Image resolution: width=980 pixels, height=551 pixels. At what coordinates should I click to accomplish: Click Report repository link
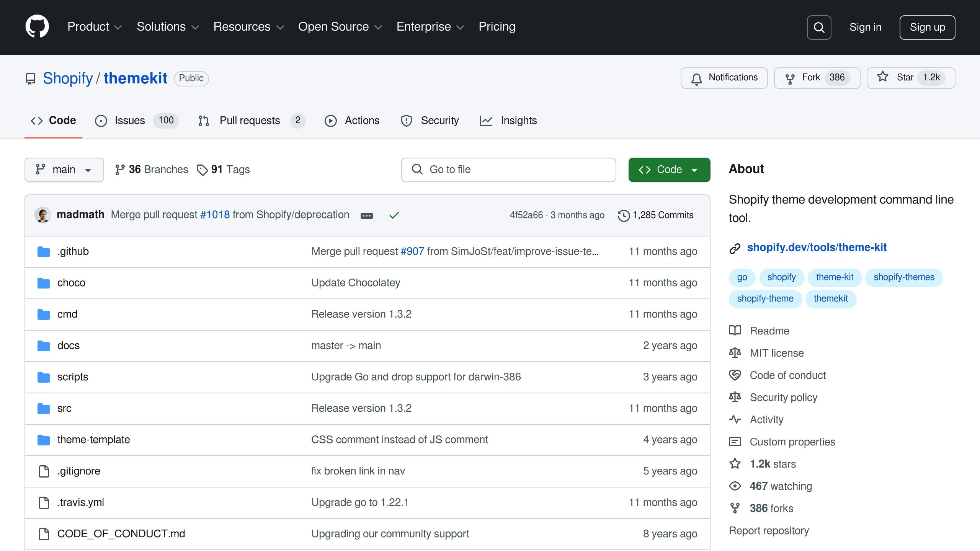769,531
